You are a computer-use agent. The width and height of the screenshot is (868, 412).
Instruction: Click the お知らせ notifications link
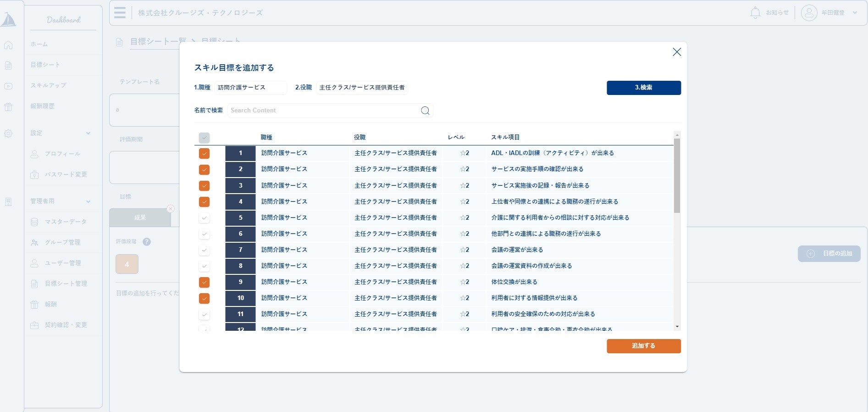[x=777, y=13]
